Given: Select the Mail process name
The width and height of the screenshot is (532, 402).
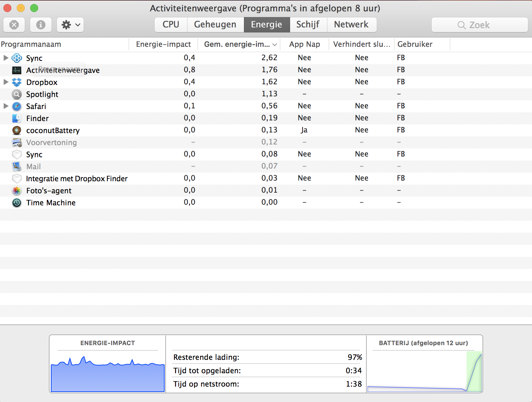Looking at the screenshot, I should tap(33, 167).
